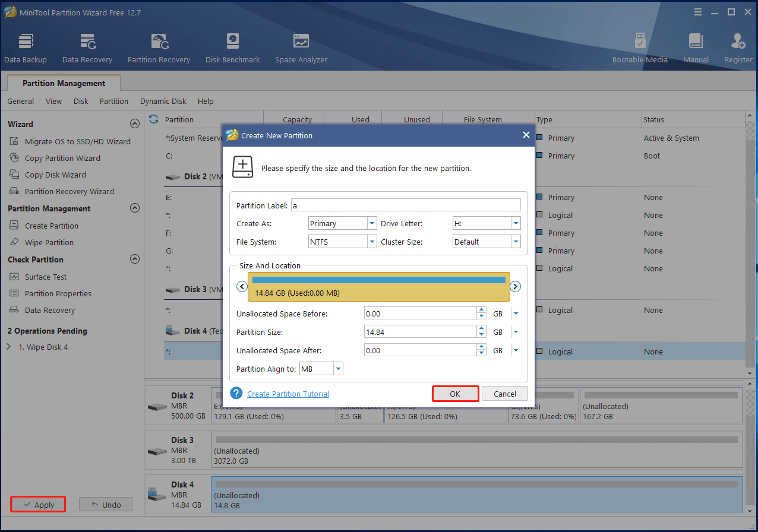Click the 14.84 GB partition size bar
The width and height of the screenshot is (758, 532).
click(379, 287)
